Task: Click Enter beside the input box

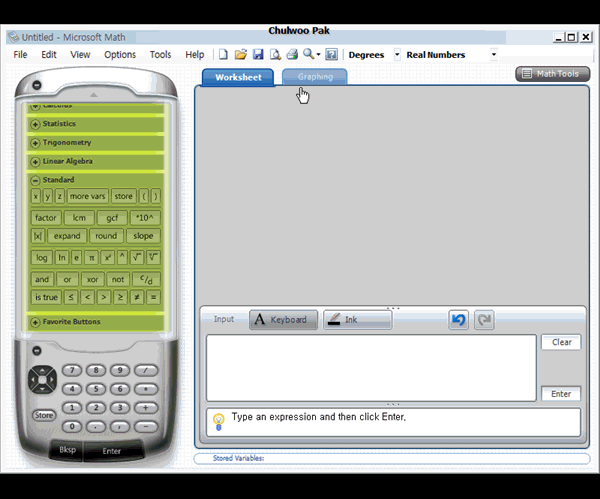Action: [561, 394]
